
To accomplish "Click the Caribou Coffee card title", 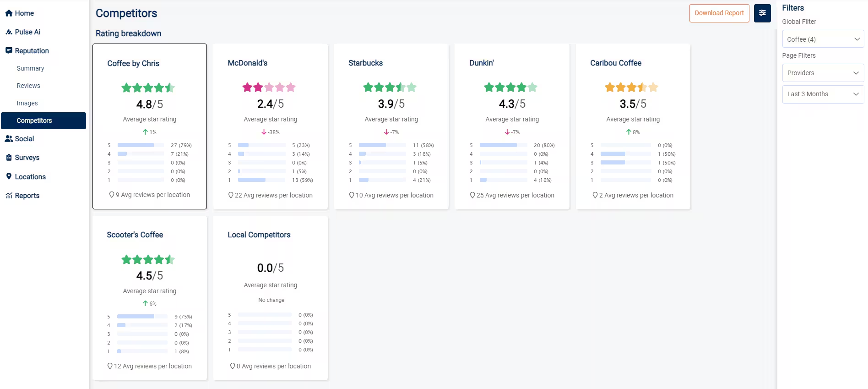I will pyautogui.click(x=616, y=63).
